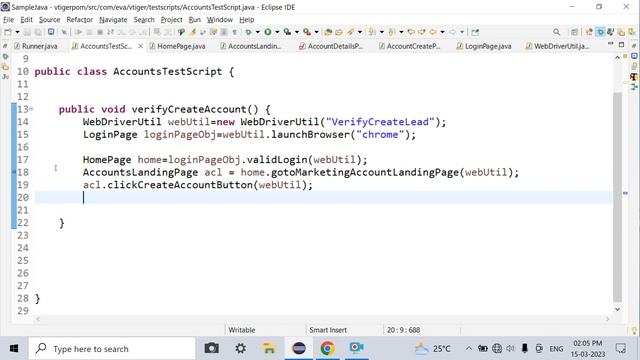Viewport: 640px width, 360px height.
Task: Switch to the HomePage.java tab
Action: coord(177,46)
